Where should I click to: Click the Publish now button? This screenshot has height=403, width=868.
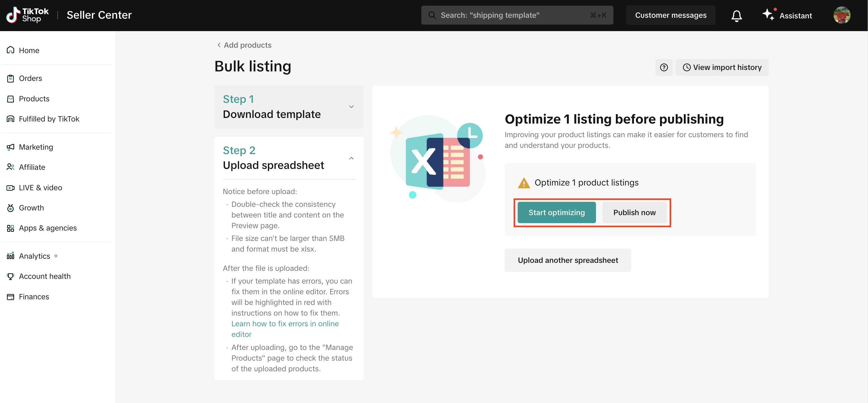tap(634, 212)
